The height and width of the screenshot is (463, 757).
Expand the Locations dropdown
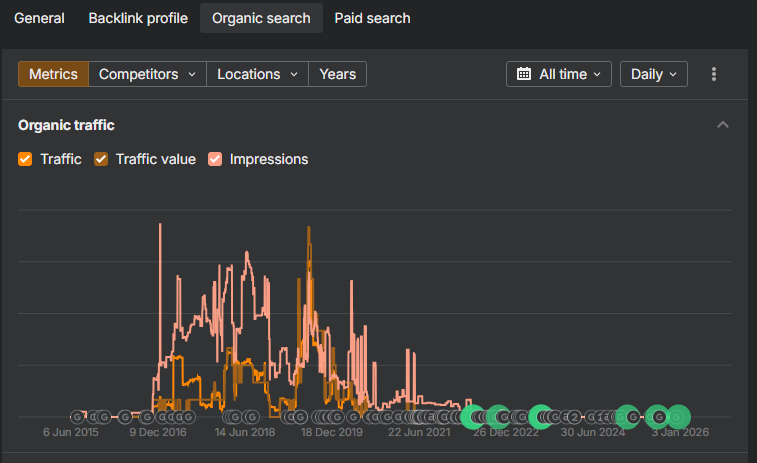tap(257, 74)
